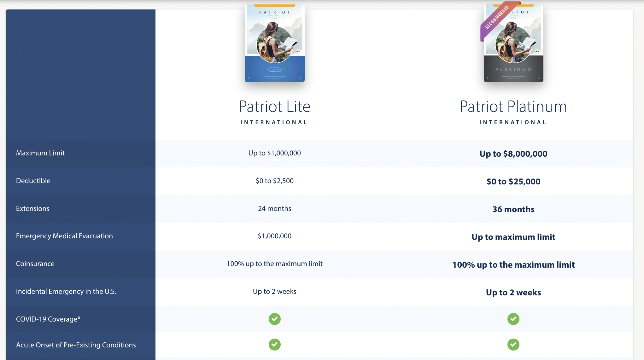The image size is (644, 360).
Task: Select Up to $1,000,000 maximum limit field
Action: coord(275,153)
